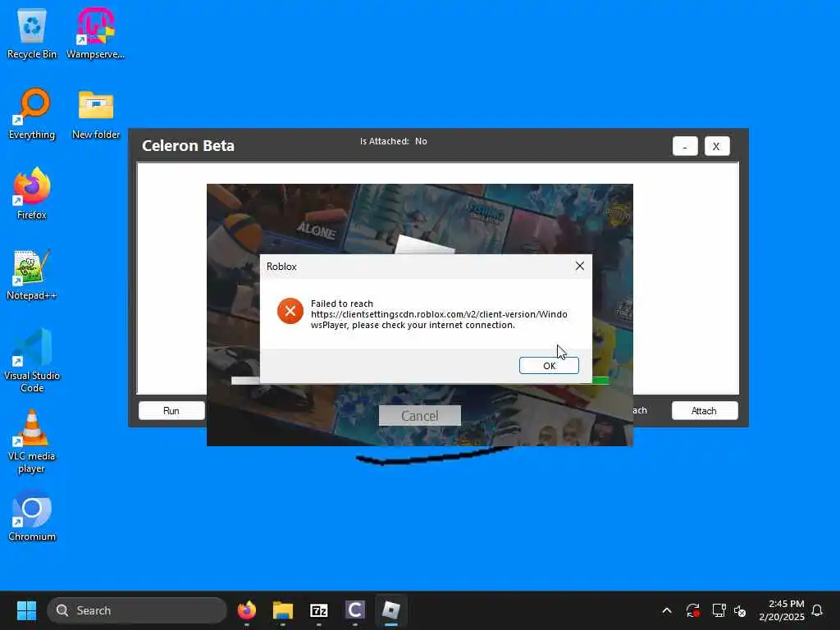Minimize the Celeron Beta window

tap(685, 146)
